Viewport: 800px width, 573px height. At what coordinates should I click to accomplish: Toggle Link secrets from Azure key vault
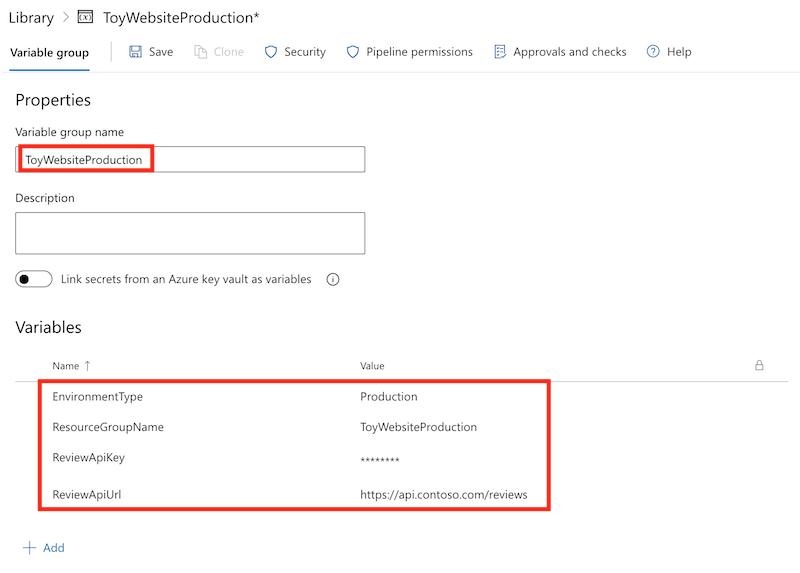point(34,279)
